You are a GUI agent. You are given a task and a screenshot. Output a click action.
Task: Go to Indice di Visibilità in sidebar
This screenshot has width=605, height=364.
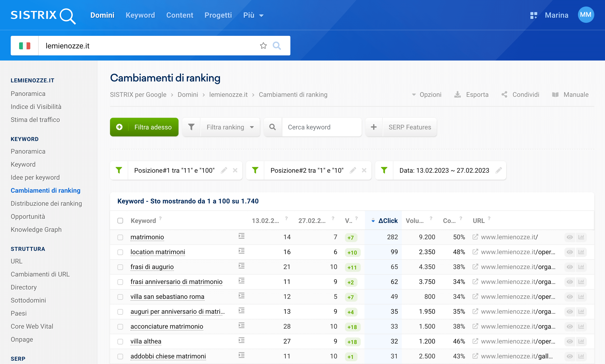tap(36, 107)
